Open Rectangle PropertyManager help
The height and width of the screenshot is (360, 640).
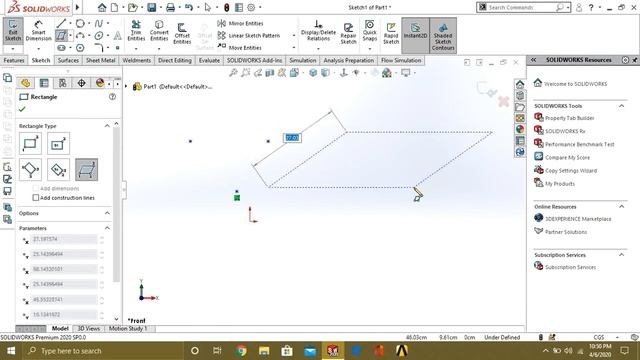click(x=112, y=97)
